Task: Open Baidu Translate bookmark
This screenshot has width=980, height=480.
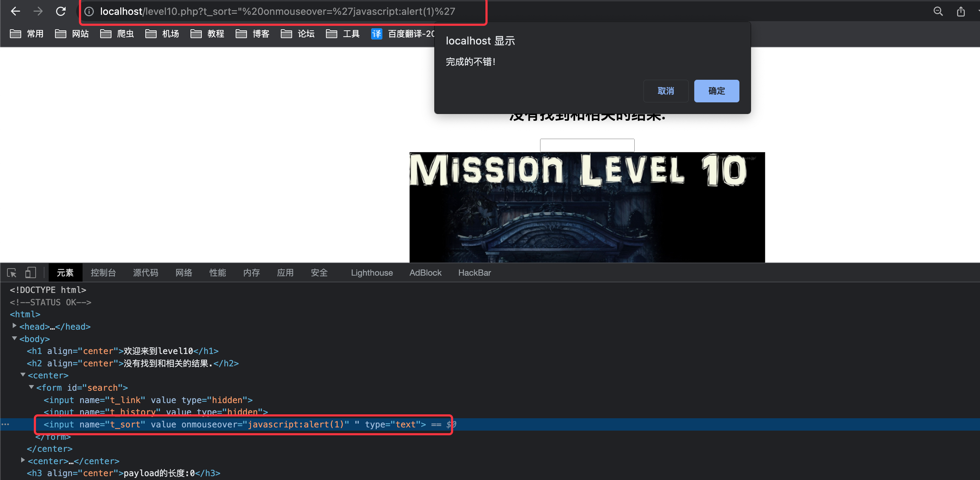Action: (x=403, y=34)
